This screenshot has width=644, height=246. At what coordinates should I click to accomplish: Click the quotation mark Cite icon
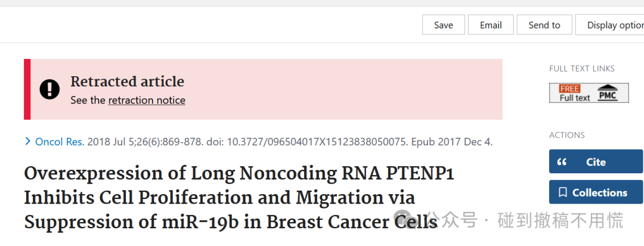[x=562, y=161]
